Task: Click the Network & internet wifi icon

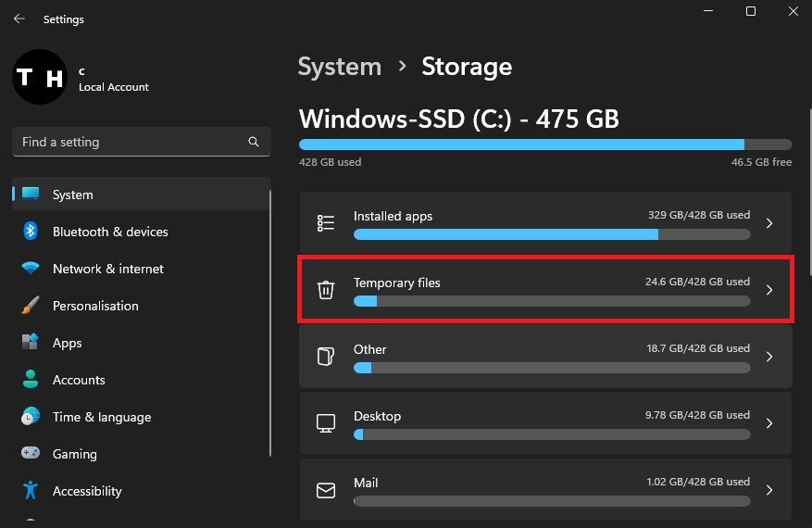Action: click(x=31, y=269)
